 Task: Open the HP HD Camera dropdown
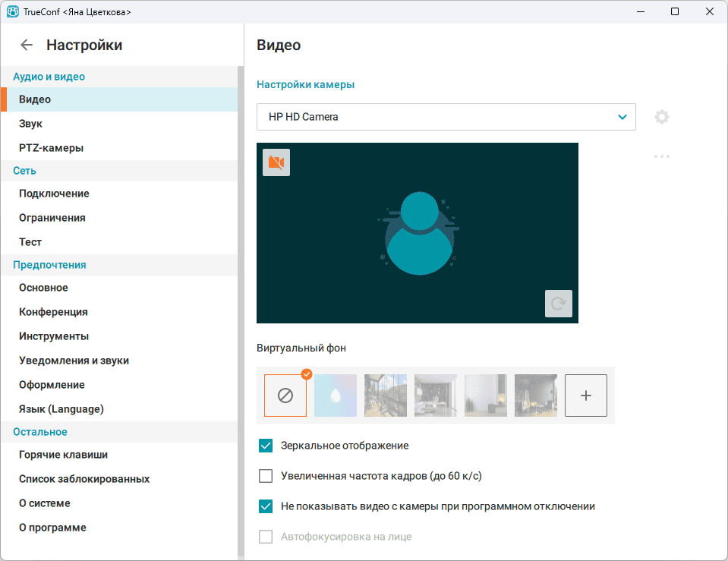coord(446,117)
